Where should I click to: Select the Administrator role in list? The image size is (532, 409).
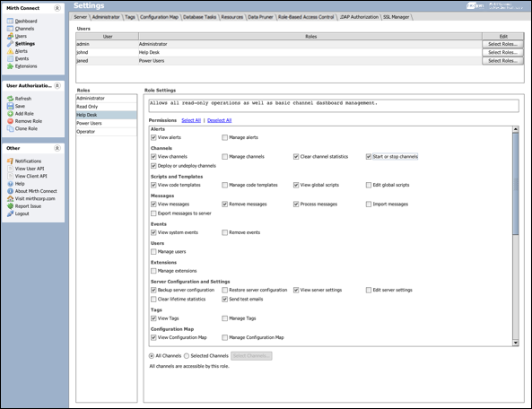click(107, 99)
